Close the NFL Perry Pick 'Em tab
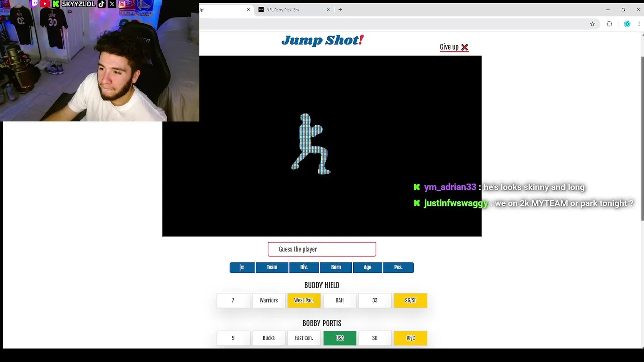644x362 pixels. click(x=328, y=10)
